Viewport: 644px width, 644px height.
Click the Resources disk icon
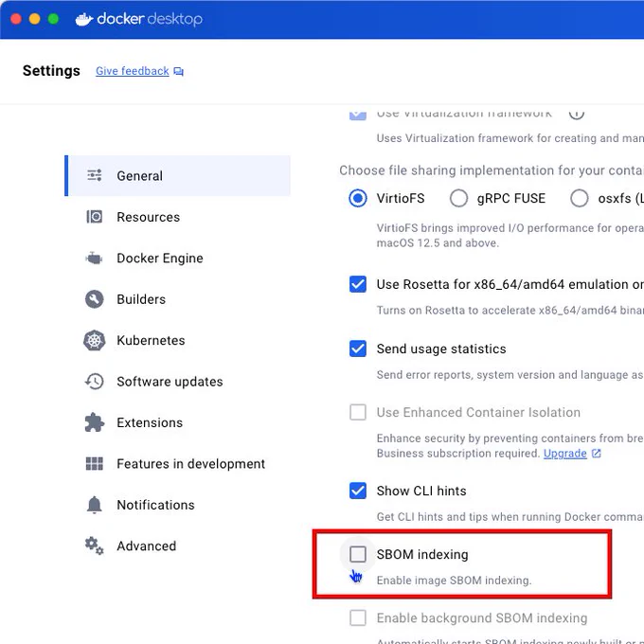95,217
